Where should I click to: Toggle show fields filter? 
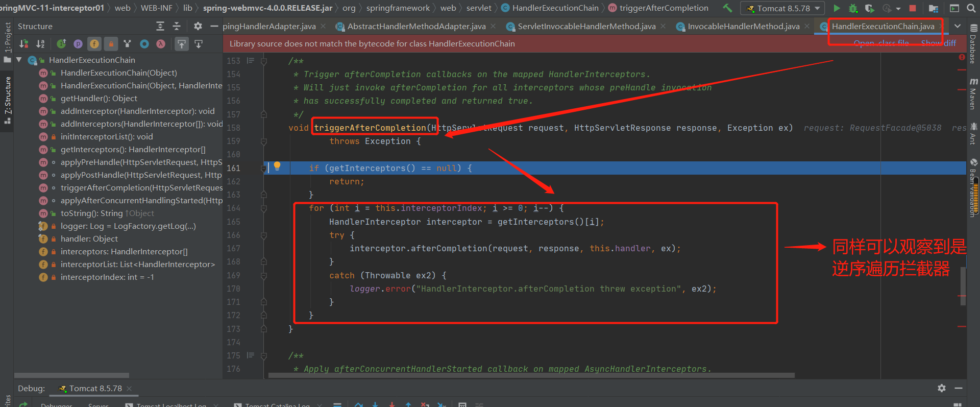(94, 44)
